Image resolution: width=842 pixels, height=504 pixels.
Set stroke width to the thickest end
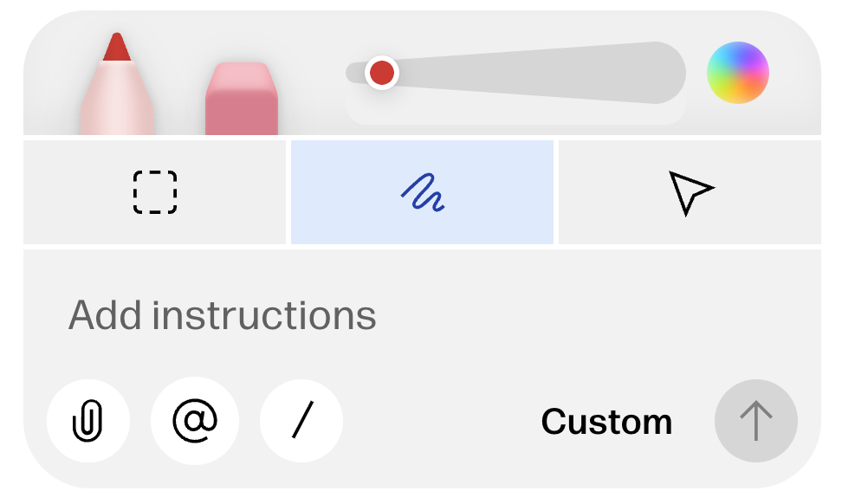point(663,73)
